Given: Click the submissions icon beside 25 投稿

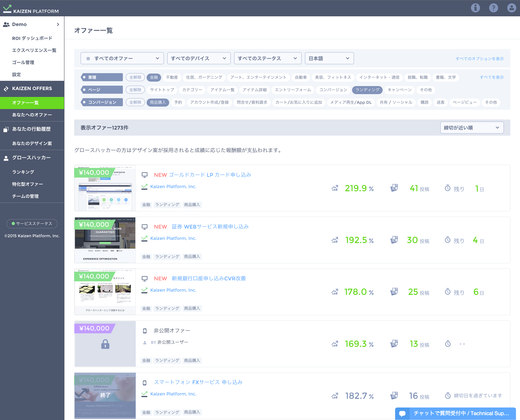Looking at the screenshot, I should click(394, 292).
